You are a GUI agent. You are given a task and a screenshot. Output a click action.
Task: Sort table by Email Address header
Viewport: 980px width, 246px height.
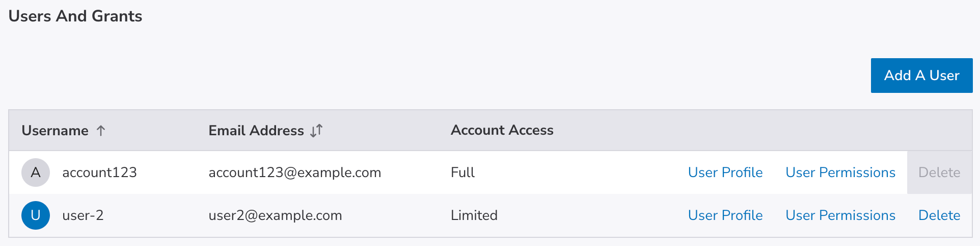256,131
